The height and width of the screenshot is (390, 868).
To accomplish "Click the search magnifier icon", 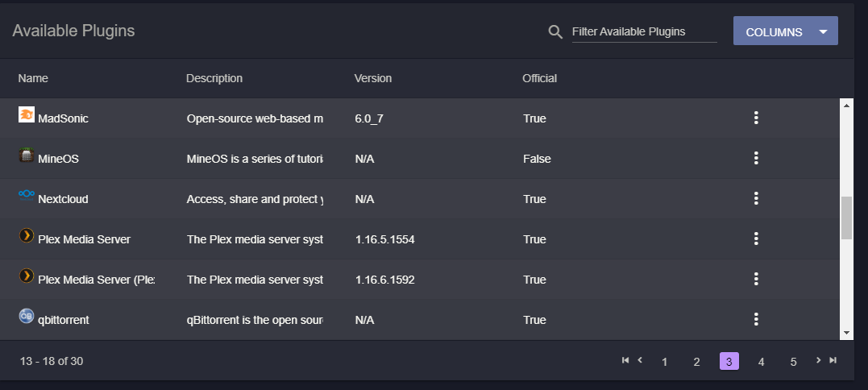I will click(x=555, y=31).
